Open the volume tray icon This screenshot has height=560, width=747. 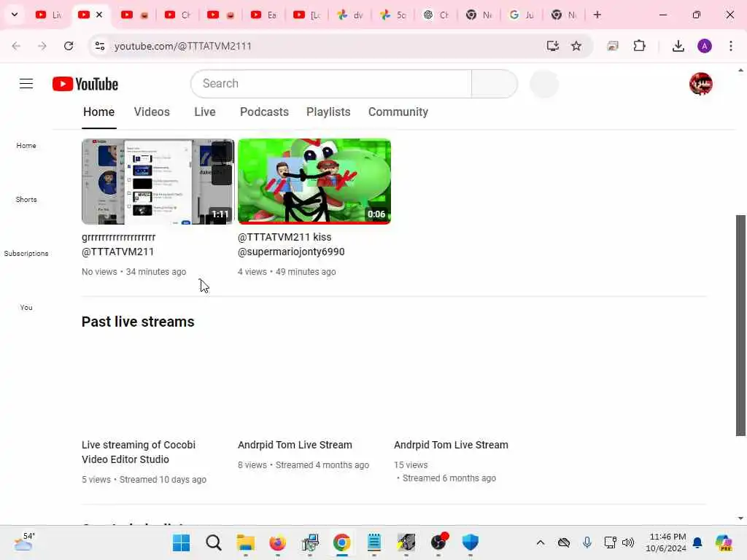pos(628,542)
